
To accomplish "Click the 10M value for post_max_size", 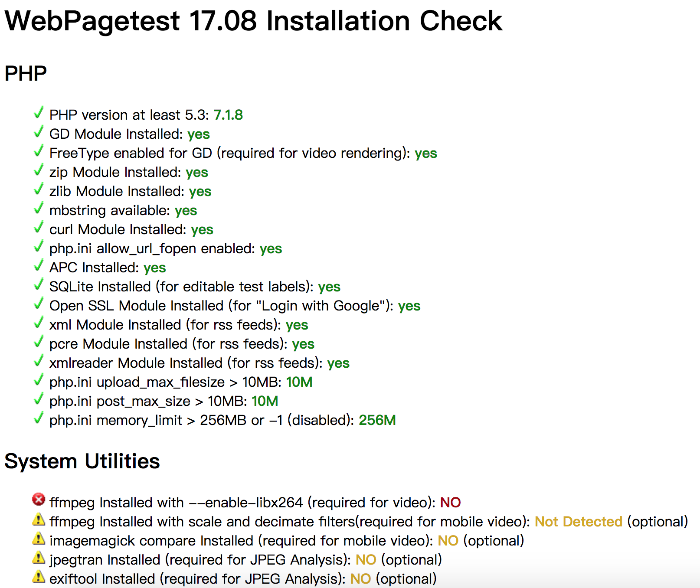I will (x=265, y=401).
